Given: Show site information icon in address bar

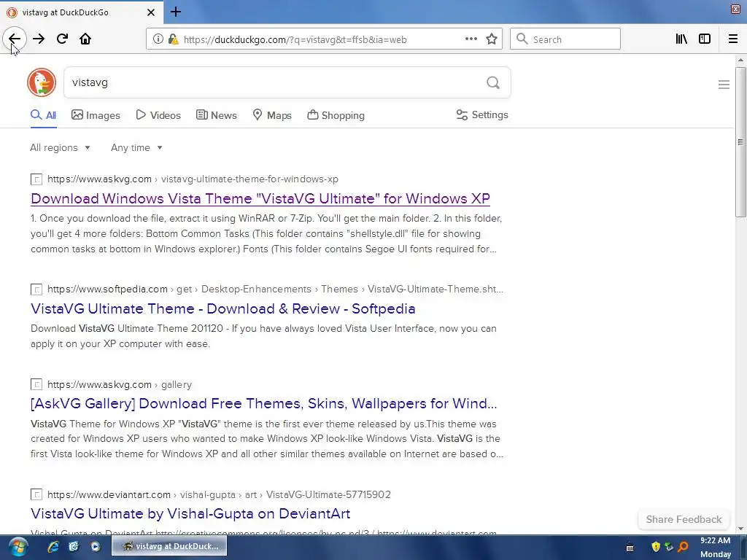Looking at the screenshot, I should 158,39.
